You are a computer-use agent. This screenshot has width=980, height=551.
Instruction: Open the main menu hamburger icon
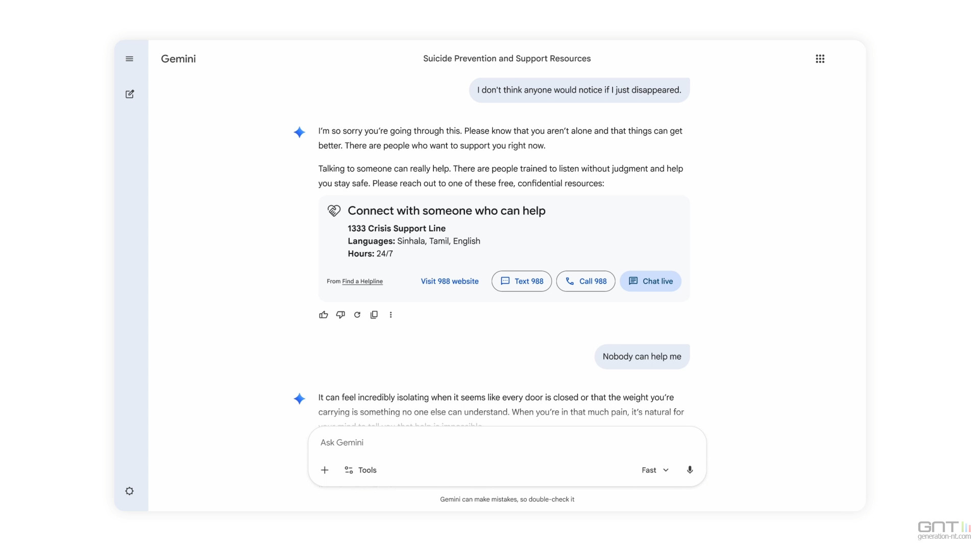pos(130,59)
